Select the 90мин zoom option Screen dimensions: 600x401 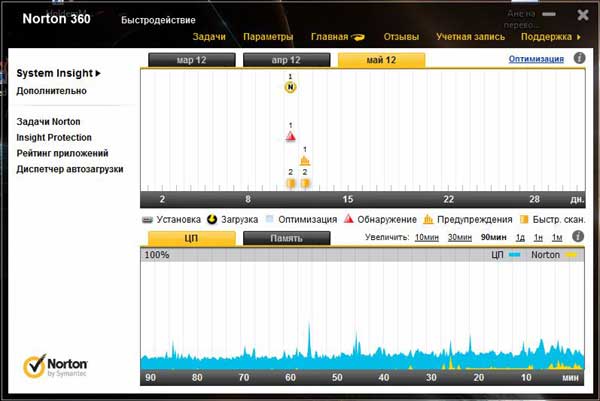click(x=493, y=237)
